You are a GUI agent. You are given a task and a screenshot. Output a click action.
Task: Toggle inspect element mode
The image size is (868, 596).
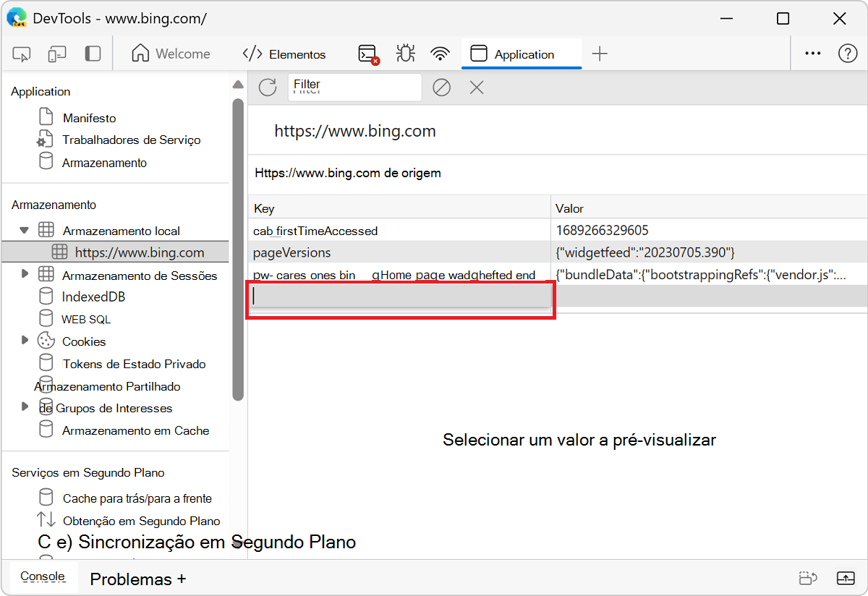[22, 54]
